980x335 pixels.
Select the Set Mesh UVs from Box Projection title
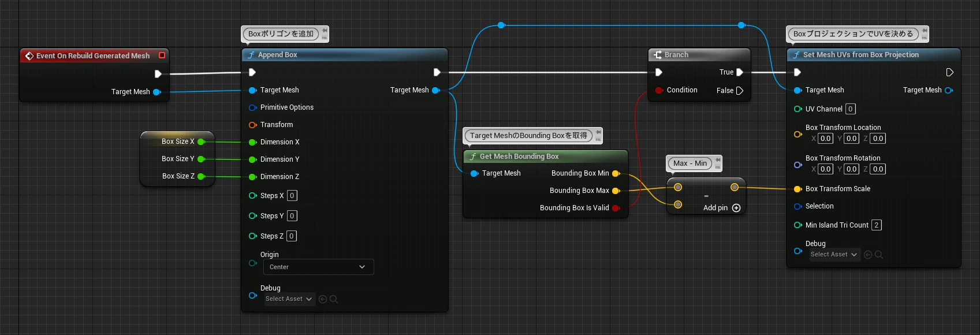pos(860,55)
